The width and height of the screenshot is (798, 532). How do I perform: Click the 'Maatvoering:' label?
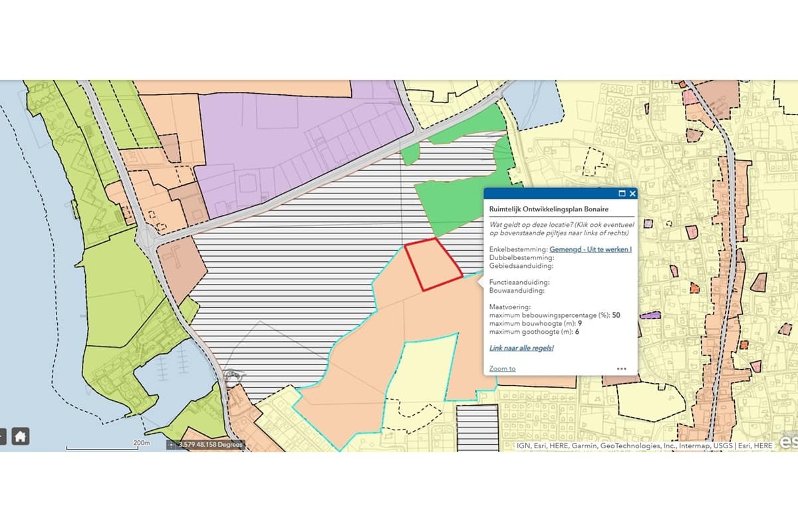(509, 307)
